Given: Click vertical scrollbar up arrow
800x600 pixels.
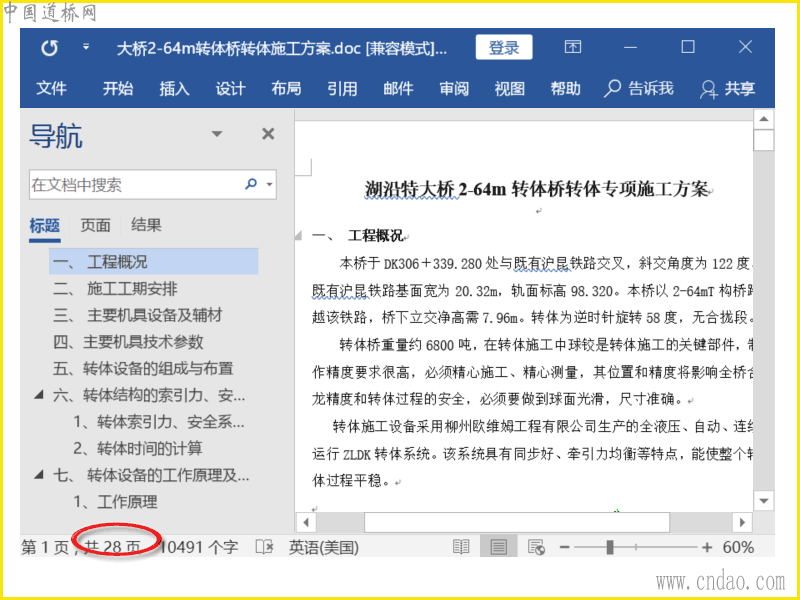Looking at the screenshot, I should pyautogui.click(x=764, y=119).
